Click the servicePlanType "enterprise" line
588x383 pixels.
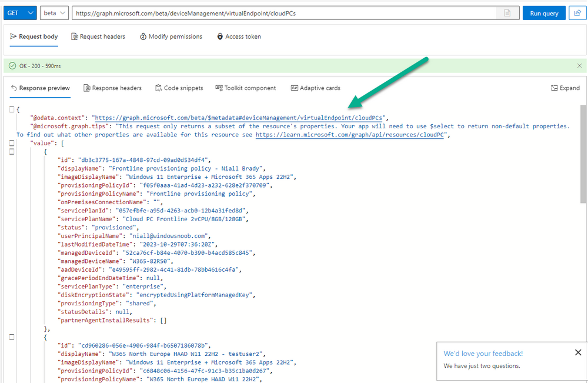112,287
